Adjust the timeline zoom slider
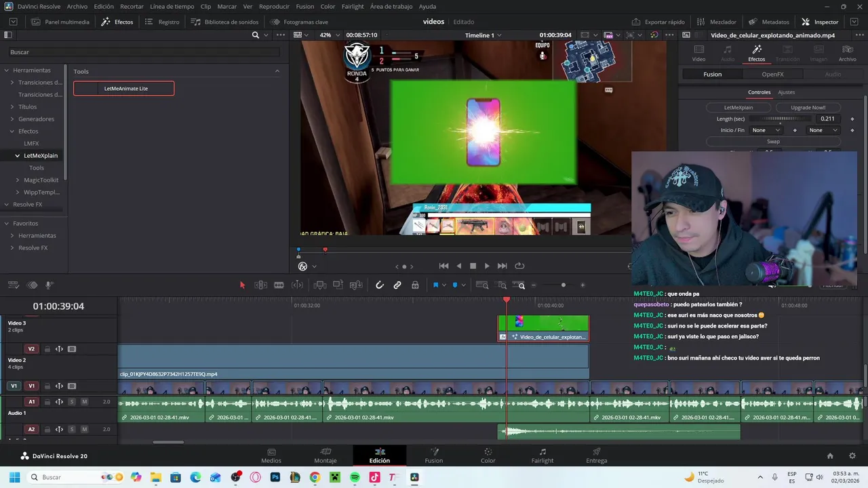 563,285
